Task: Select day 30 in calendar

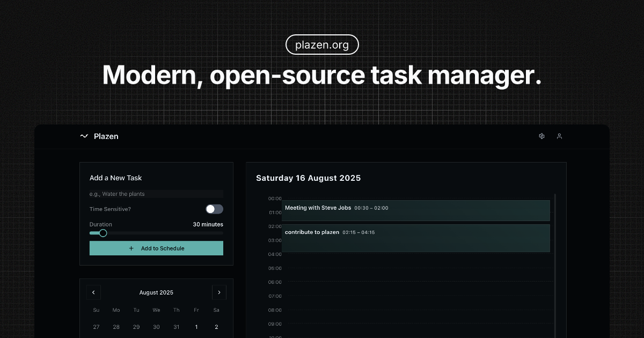Action: [x=156, y=327]
